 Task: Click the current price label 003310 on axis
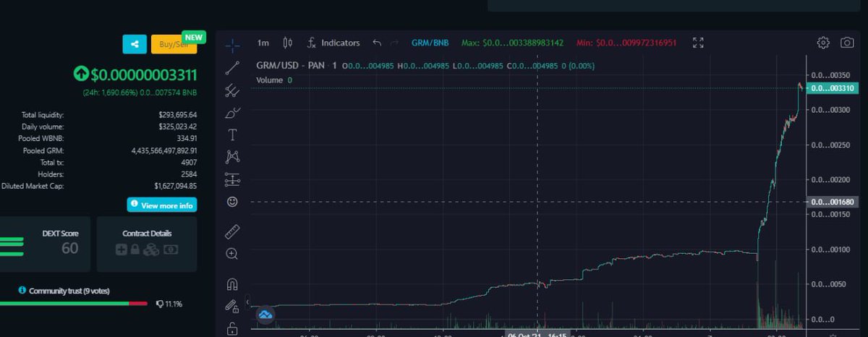tap(833, 88)
